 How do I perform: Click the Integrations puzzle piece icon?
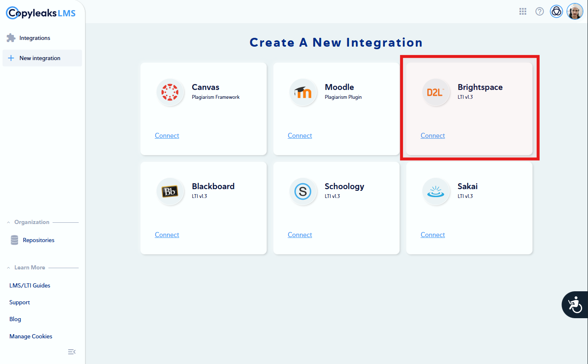click(x=11, y=38)
